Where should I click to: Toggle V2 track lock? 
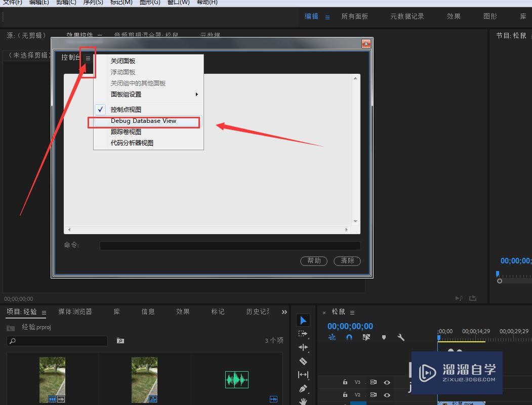point(345,394)
